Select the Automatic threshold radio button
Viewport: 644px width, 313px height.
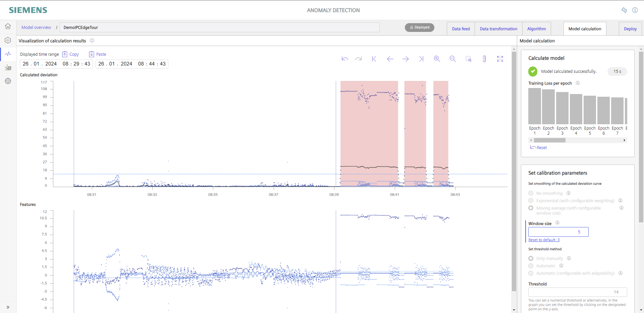531,266
